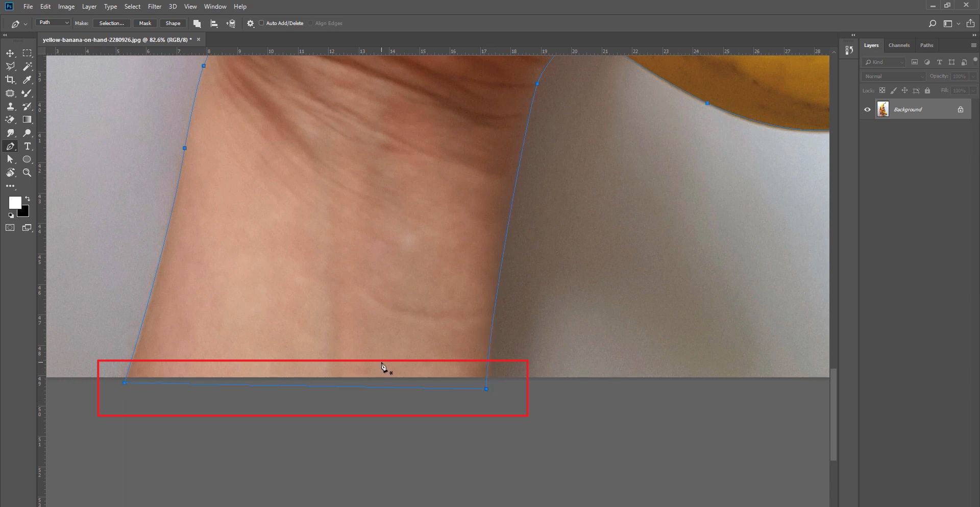Click the Background layer thumbnail
Viewport: 980px width, 507px height.
[x=883, y=109]
